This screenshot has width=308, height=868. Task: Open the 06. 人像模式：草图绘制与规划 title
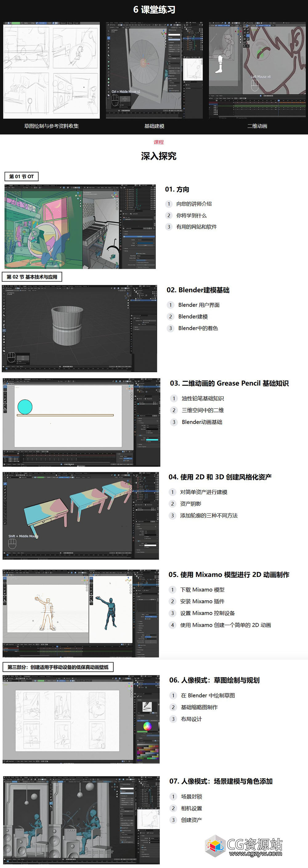pyautogui.click(x=214, y=680)
